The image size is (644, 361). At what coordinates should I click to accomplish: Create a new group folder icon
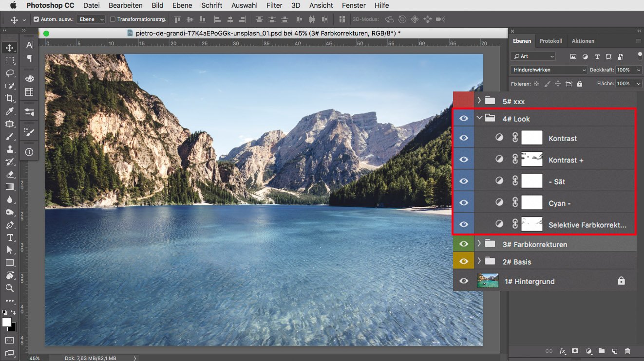click(602, 351)
